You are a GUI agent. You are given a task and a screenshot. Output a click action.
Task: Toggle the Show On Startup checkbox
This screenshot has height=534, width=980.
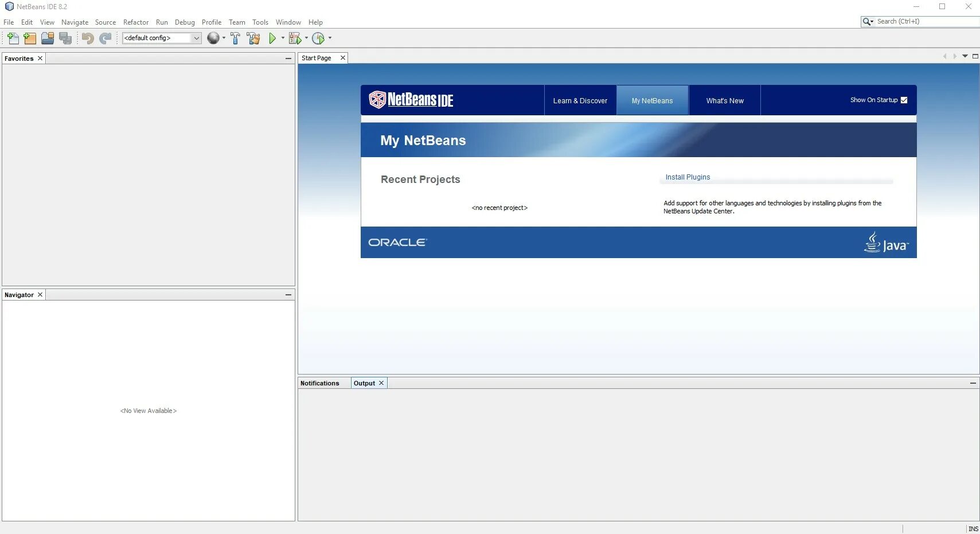(904, 100)
